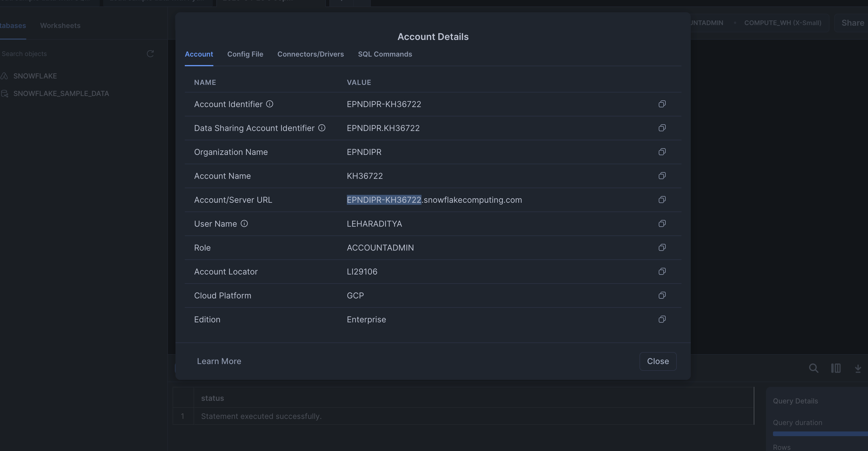Copy the Data Sharing Account Identifier
The height and width of the screenshot is (451, 868).
point(662,128)
